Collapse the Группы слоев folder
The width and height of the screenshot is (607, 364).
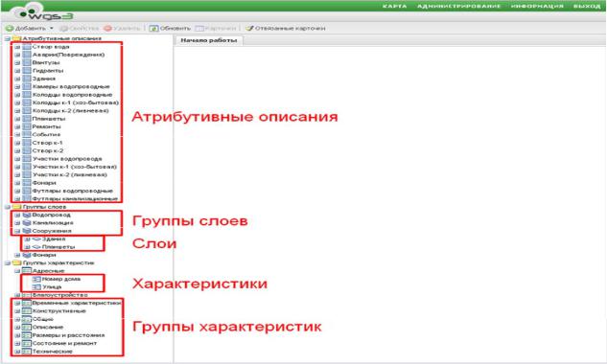click(x=8, y=207)
